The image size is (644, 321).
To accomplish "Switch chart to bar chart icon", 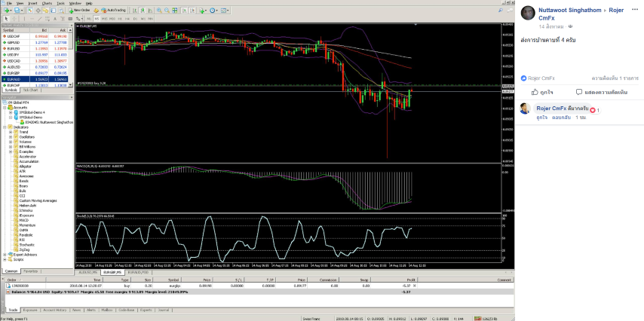I will click(x=135, y=11).
